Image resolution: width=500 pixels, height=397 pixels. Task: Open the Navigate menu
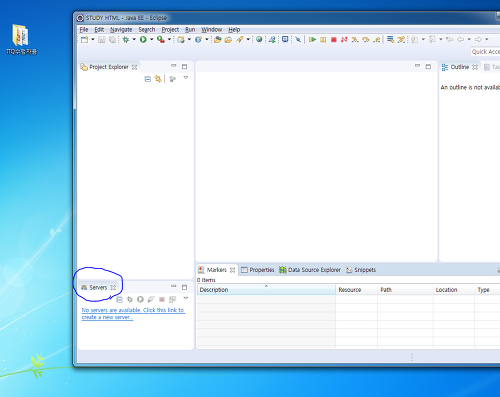pyautogui.click(x=121, y=30)
